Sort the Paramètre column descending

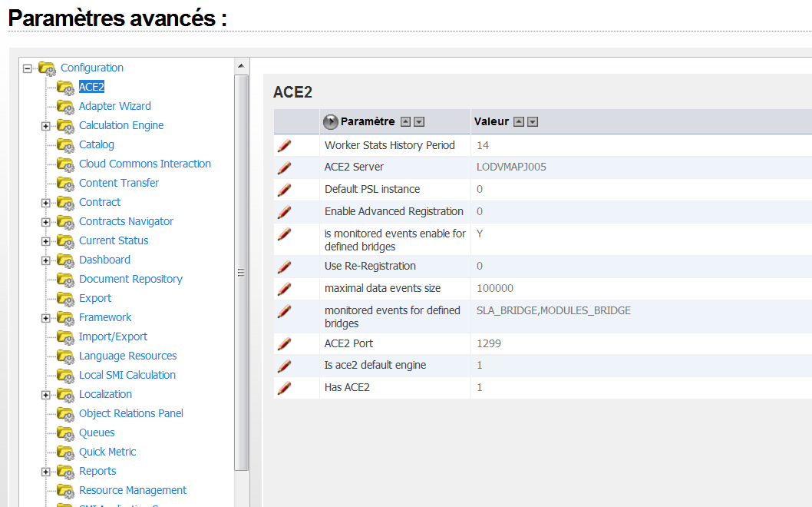(418, 121)
